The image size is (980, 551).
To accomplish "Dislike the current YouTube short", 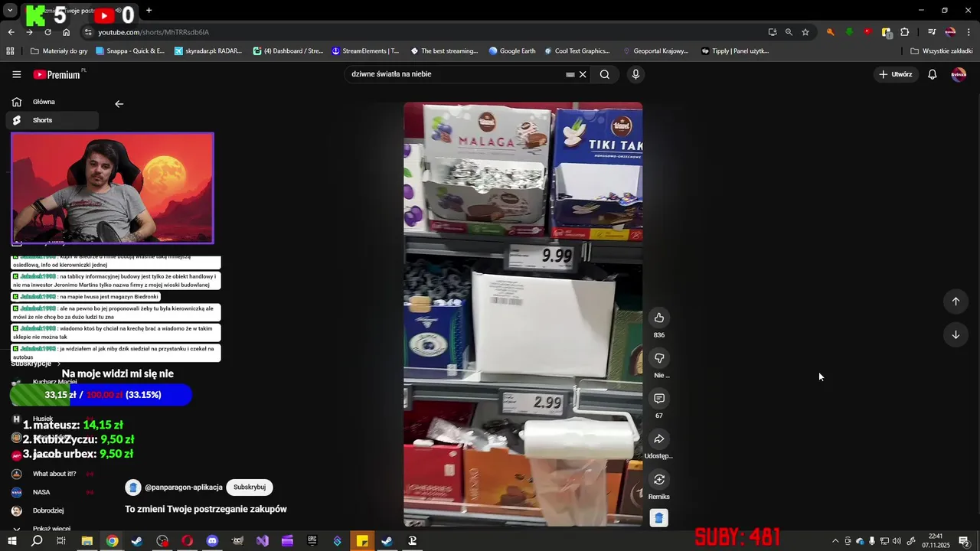I will (x=659, y=358).
